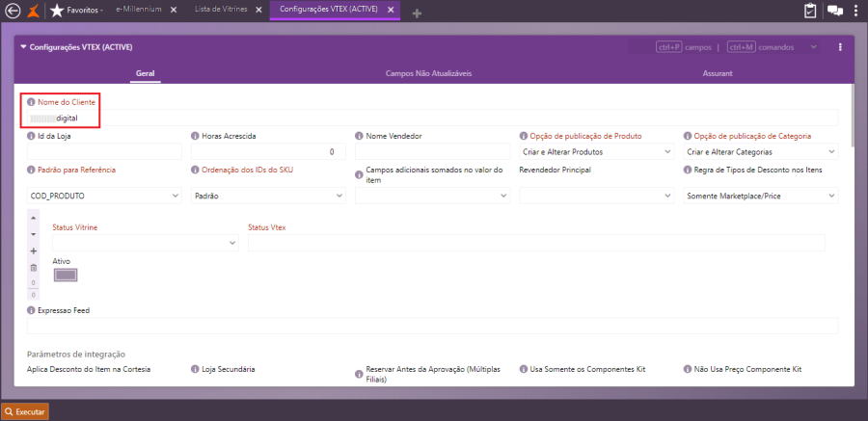
Task: Select the Assurant tab
Action: click(x=718, y=73)
